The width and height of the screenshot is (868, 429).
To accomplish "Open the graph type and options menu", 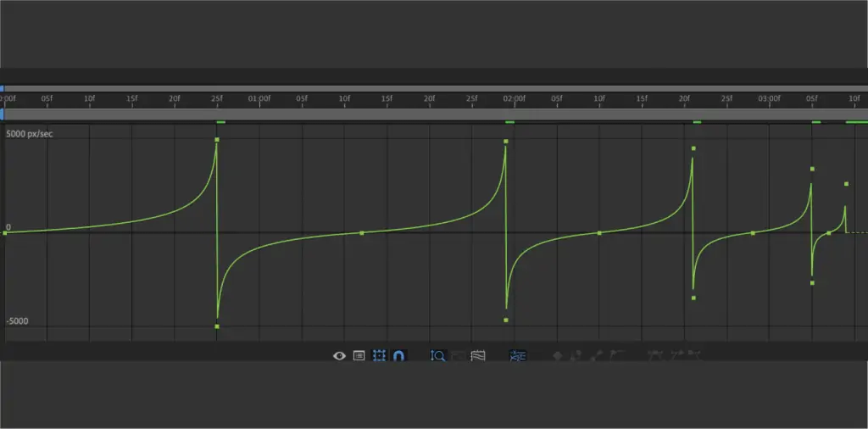I will click(359, 356).
